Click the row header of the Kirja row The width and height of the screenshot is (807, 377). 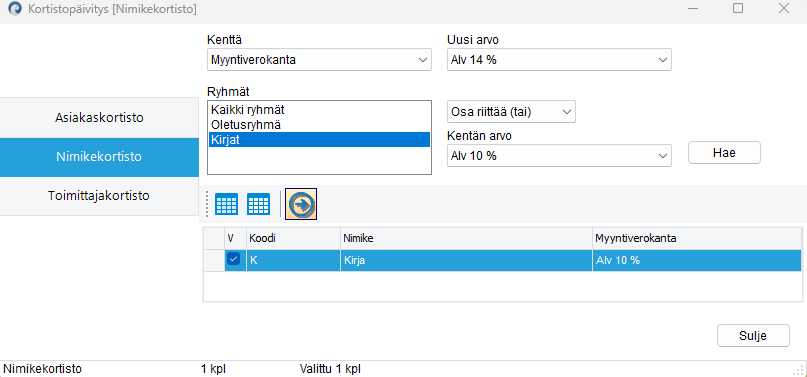(x=214, y=261)
